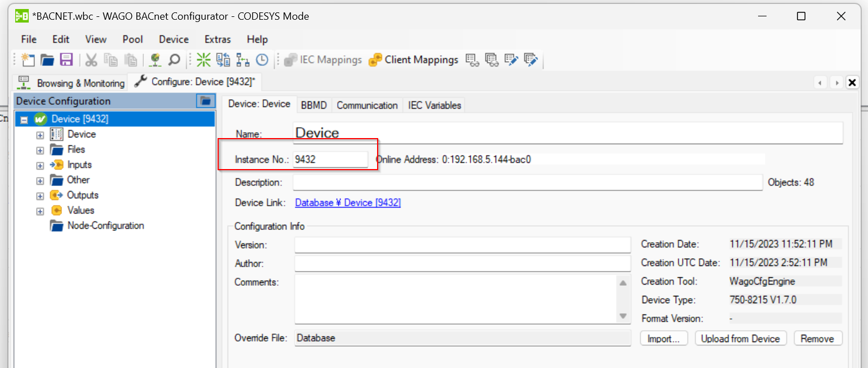The width and height of the screenshot is (868, 368).
Task: Click the Cut scissors icon
Action: [91, 59]
